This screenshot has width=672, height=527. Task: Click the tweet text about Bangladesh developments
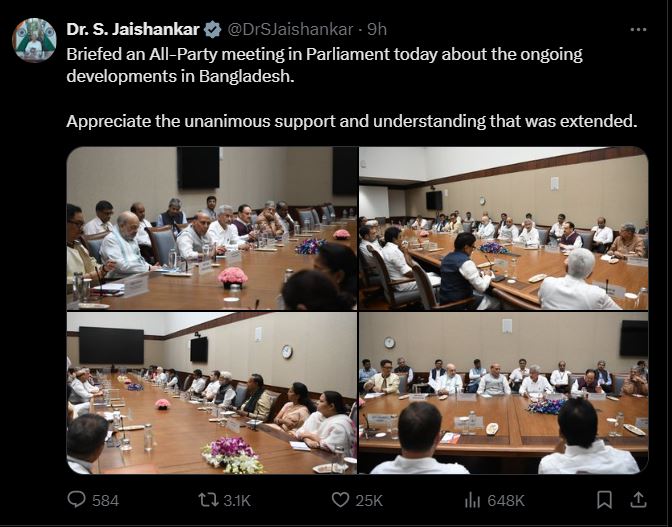pos(324,65)
